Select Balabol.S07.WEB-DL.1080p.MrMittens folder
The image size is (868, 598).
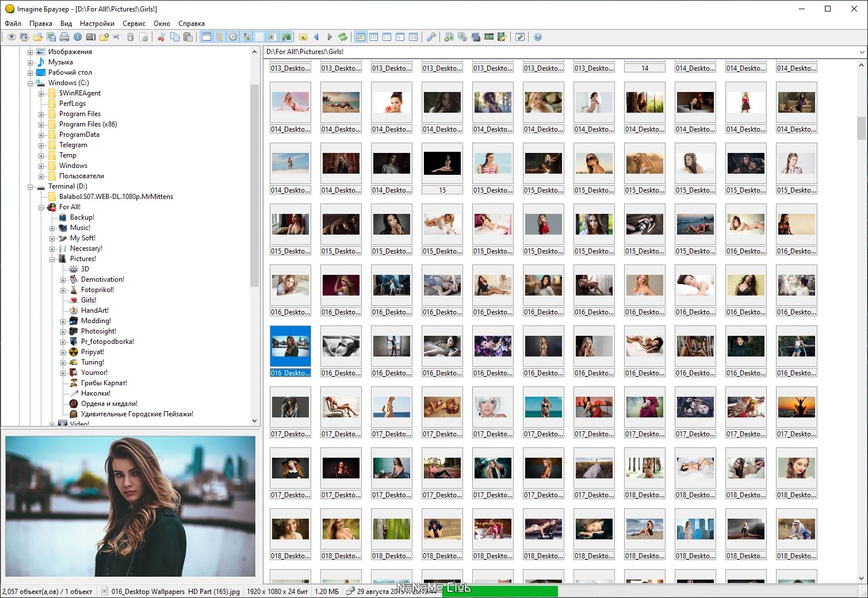[116, 197]
